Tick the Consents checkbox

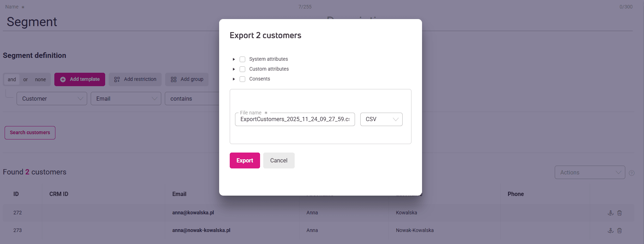[242, 79]
